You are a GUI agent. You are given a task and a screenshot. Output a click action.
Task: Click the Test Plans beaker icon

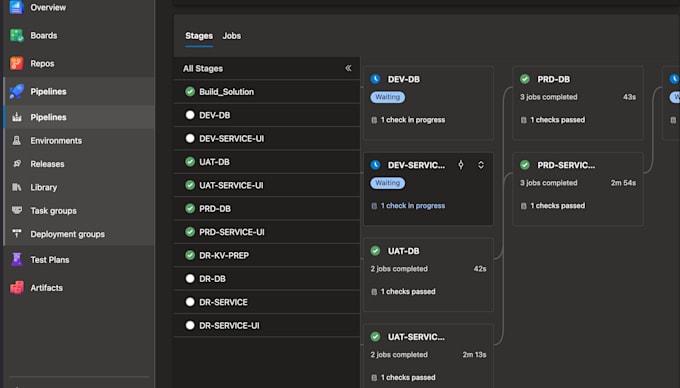(x=16, y=259)
